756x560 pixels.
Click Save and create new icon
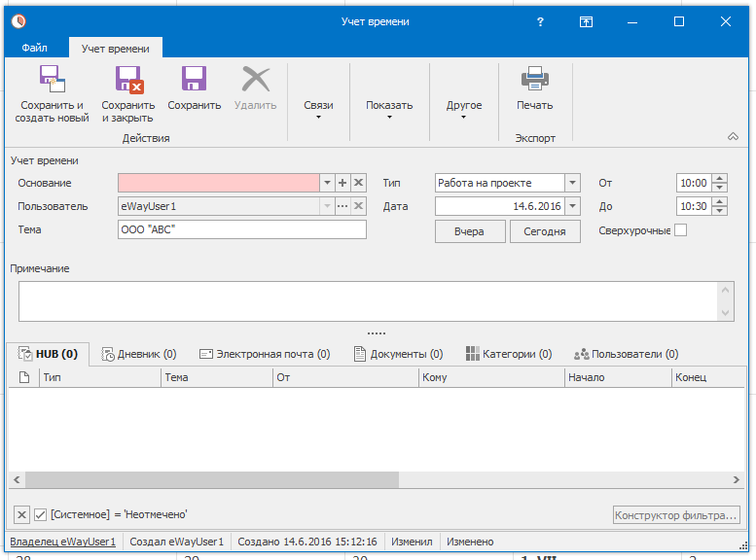(53, 79)
